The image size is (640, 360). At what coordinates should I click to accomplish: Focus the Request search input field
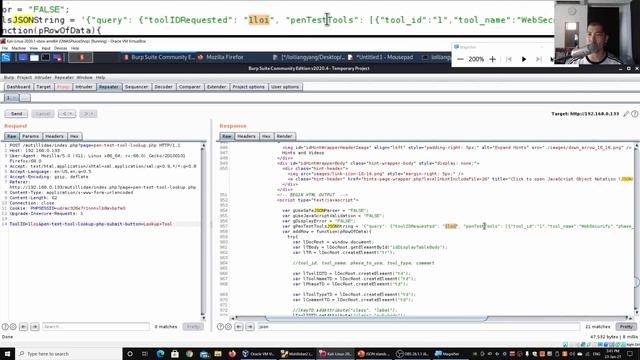tap(96, 327)
